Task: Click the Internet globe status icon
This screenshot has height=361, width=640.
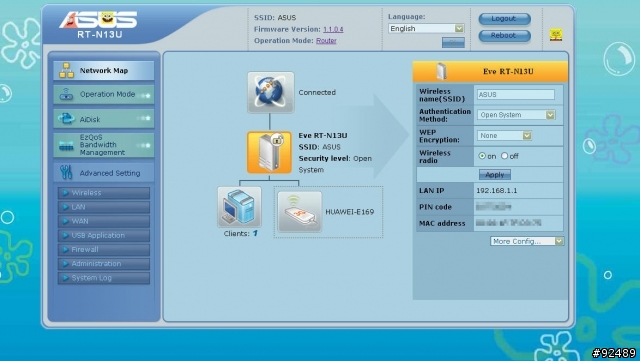Action: (270, 92)
